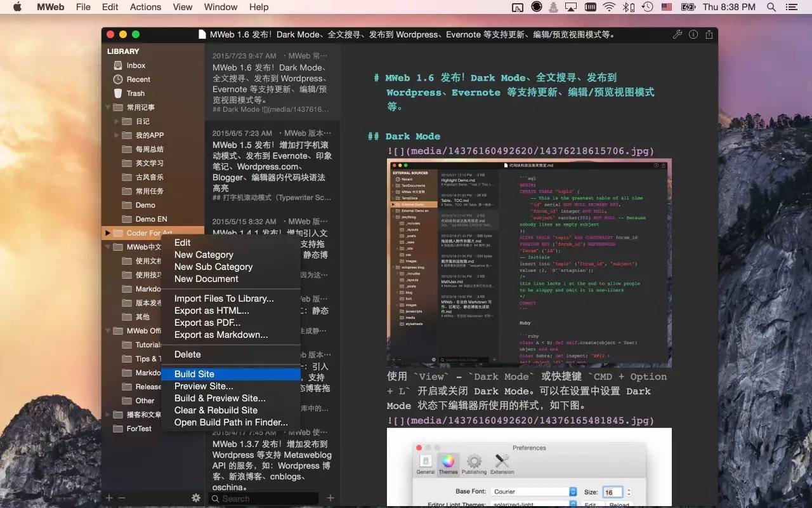812x508 pixels.
Task: Click the share icon in the title bar
Action: point(709,34)
